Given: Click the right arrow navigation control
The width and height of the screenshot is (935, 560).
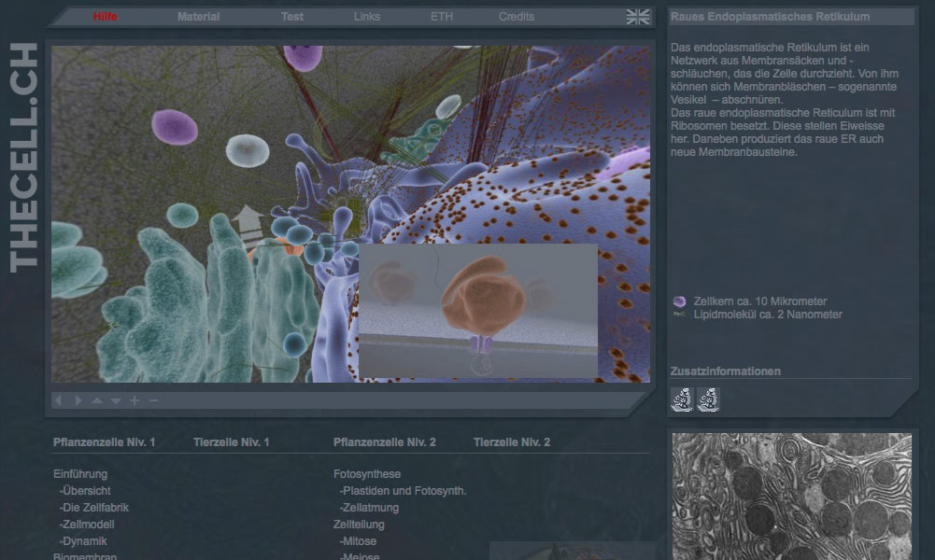Looking at the screenshot, I should coord(78,400).
